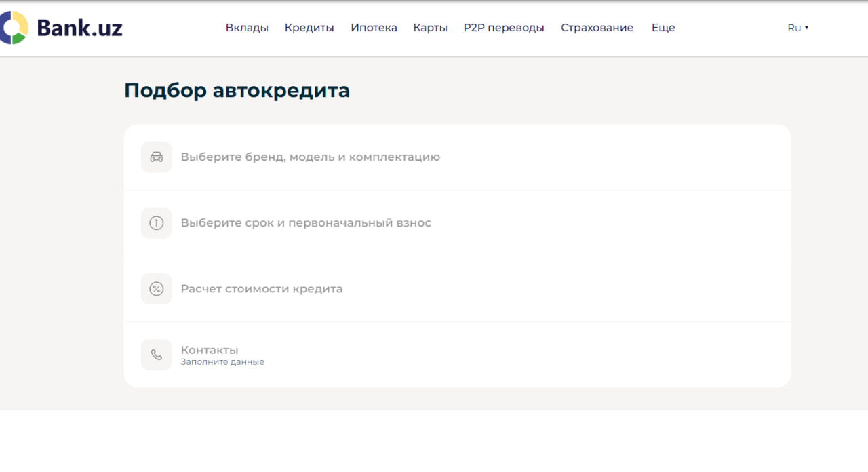Click the phone icon next to Контакты

pyautogui.click(x=157, y=355)
